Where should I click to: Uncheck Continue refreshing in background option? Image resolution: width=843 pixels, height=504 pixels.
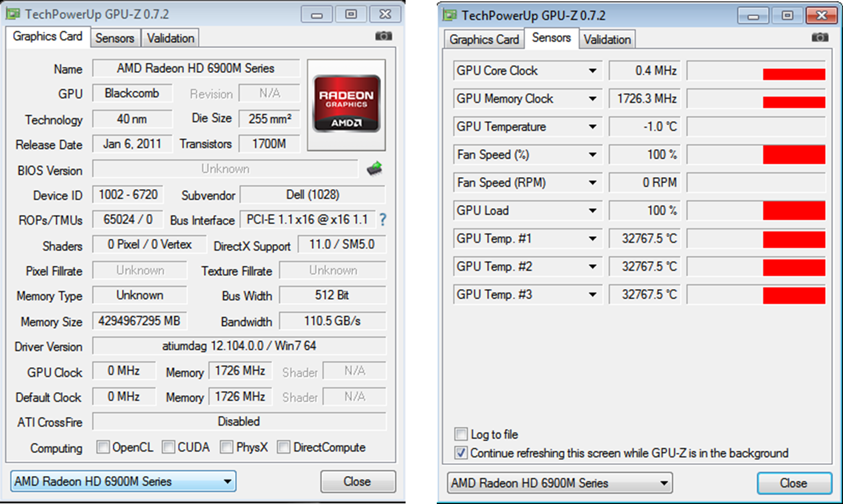click(x=461, y=453)
